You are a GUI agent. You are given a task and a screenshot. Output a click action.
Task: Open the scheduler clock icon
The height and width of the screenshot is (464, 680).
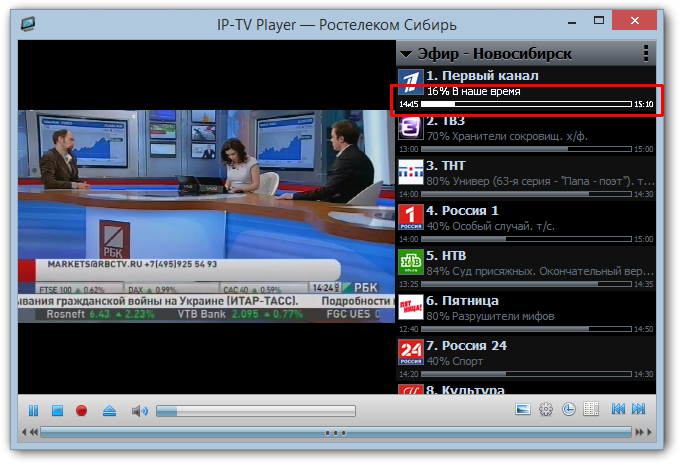pyautogui.click(x=568, y=409)
